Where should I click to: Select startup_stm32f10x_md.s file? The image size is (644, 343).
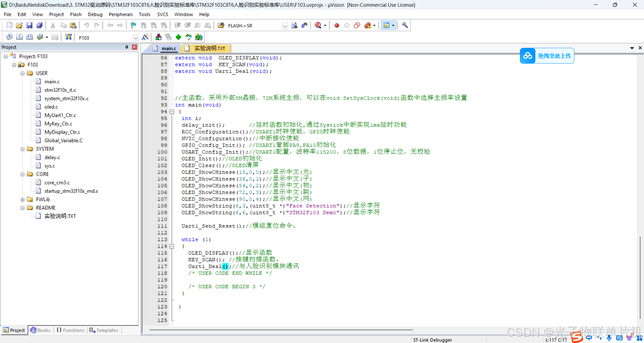pos(71,191)
